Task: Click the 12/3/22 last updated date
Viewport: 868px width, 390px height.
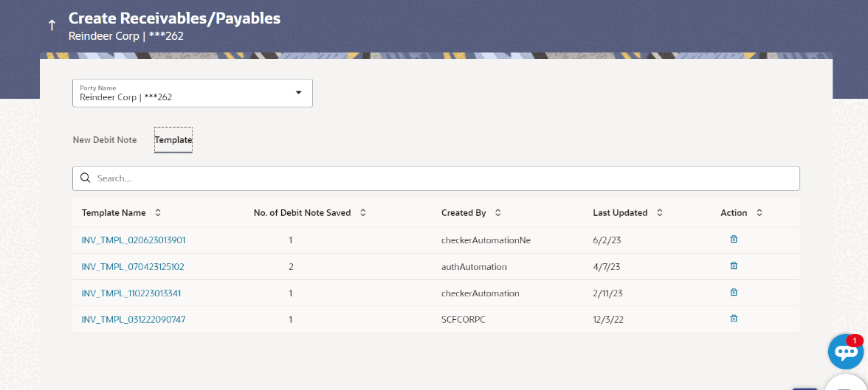Action: coord(608,319)
